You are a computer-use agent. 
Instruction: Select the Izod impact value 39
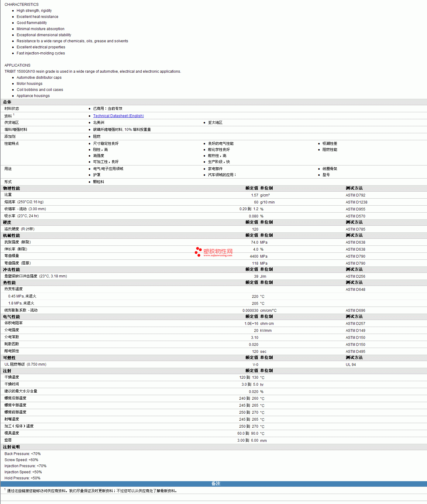coord(256,276)
